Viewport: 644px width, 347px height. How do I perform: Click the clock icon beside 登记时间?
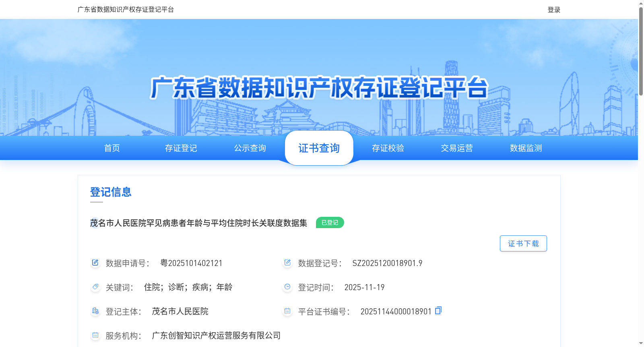point(287,287)
